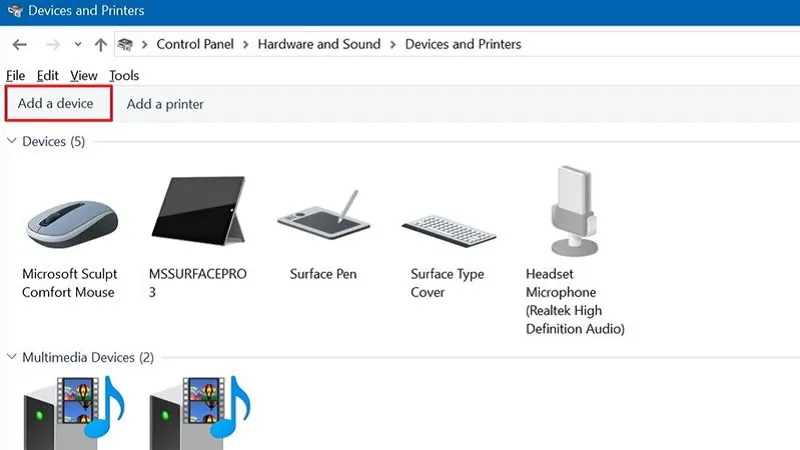The width and height of the screenshot is (800, 450).
Task: Select the Headset Microphone device icon
Action: (574, 212)
